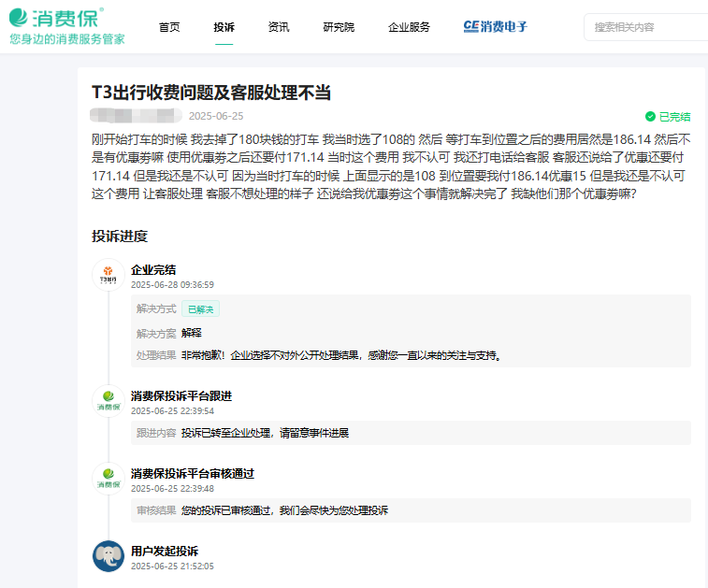708x588 pixels.
Task: Click the green 已完结 check icon
Action: click(x=650, y=117)
